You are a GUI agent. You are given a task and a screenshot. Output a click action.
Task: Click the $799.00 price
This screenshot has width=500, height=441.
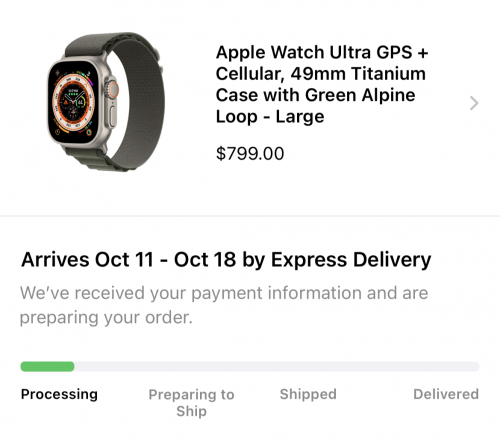(x=250, y=154)
